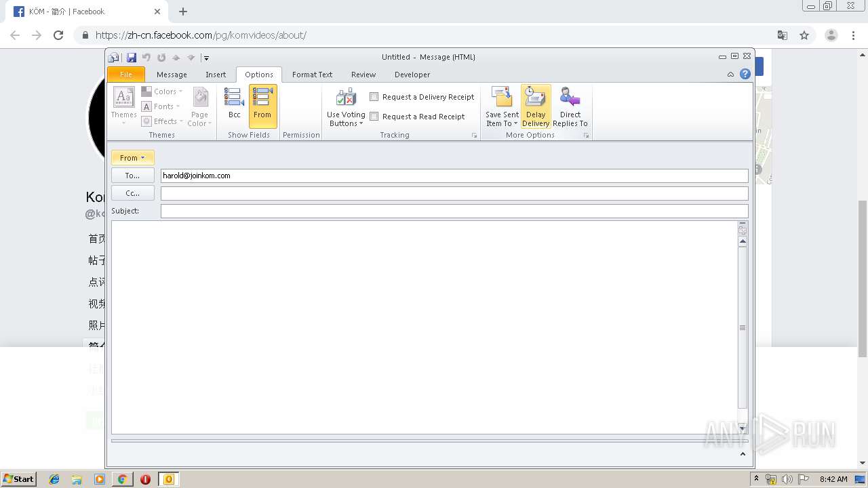868x488 pixels.
Task: Click the To... address book button
Action: pyautogui.click(x=133, y=176)
